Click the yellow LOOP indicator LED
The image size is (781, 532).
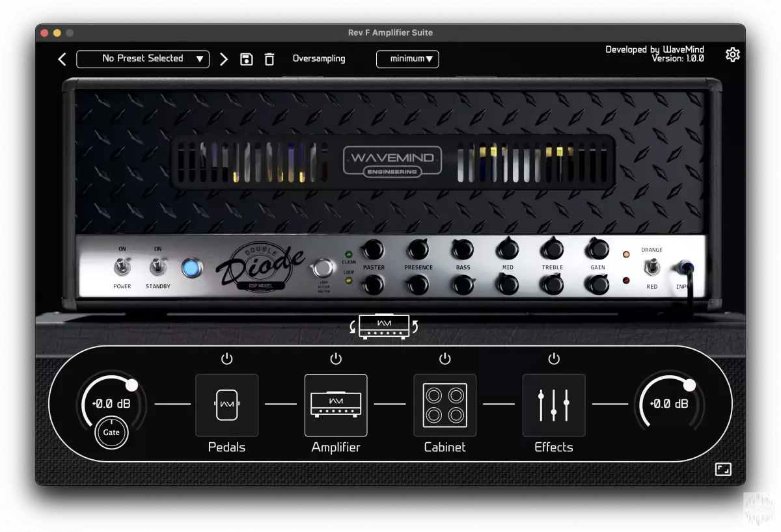pos(349,280)
